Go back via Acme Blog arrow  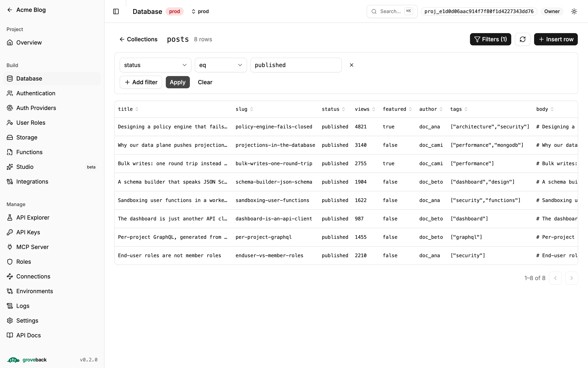[10, 10]
